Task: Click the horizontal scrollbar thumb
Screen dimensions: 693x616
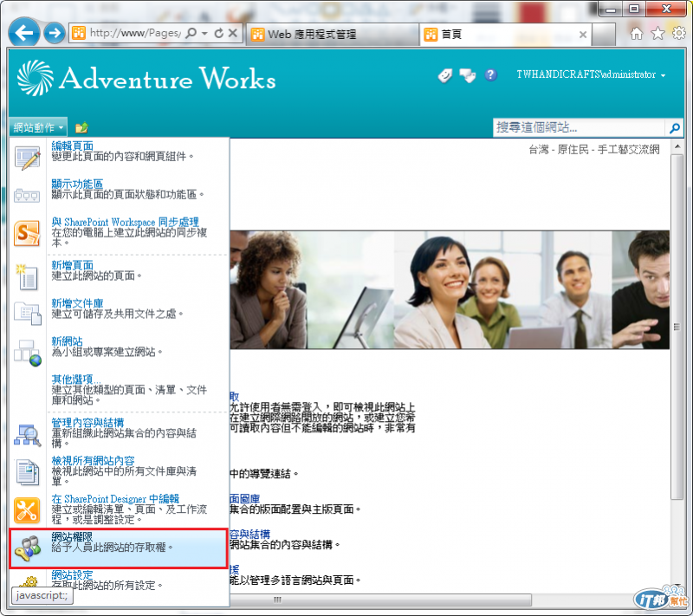Action: tap(380, 600)
